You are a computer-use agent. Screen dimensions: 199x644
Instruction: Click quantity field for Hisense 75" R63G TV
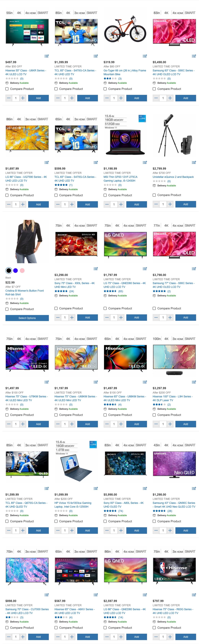point(163,637)
